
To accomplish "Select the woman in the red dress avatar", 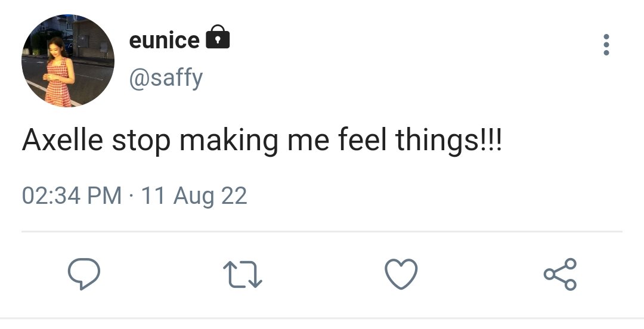I will [68, 61].
